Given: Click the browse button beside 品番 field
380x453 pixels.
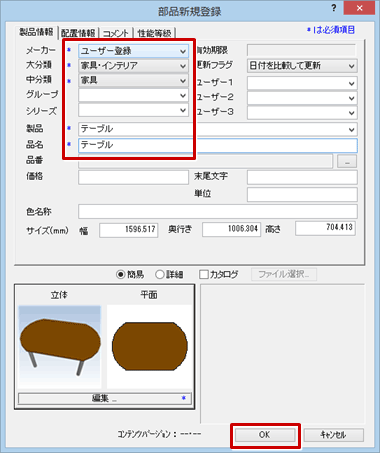Looking at the screenshot, I should [347, 161].
